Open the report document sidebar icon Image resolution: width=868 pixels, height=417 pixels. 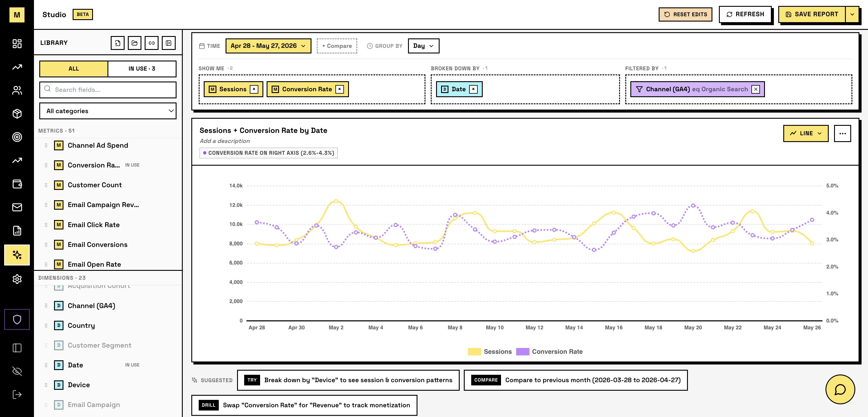coord(17,231)
